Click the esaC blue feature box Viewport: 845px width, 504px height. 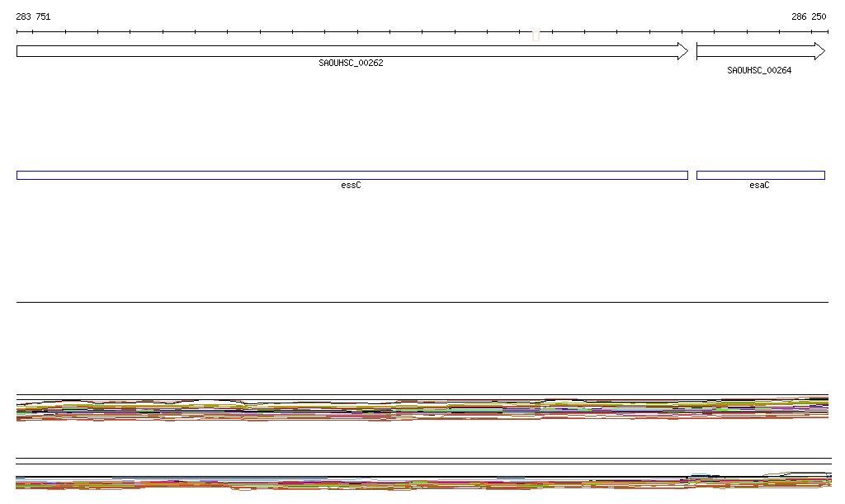[x=761, y=175]
